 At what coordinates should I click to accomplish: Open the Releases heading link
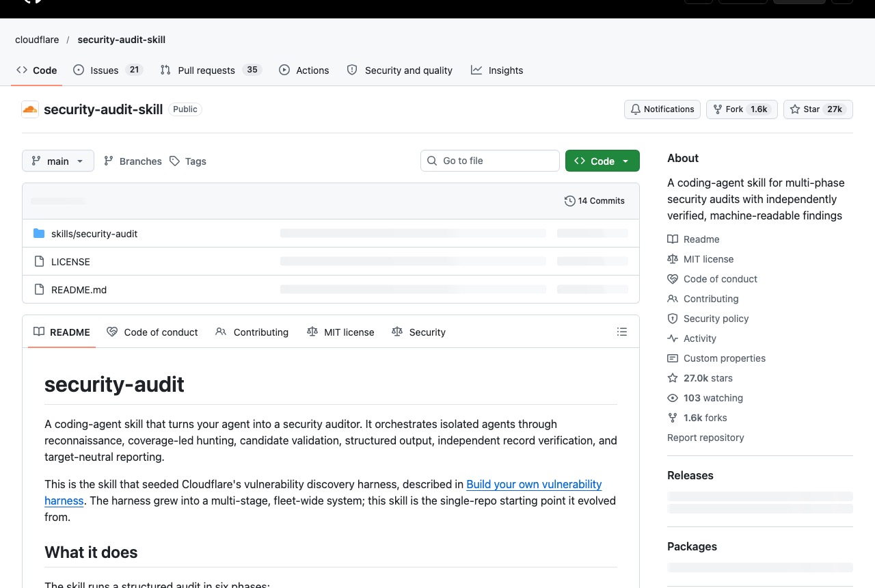[690, 475]
